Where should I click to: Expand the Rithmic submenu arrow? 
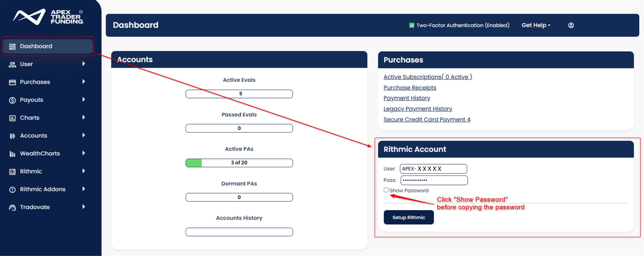click(84, 171)
